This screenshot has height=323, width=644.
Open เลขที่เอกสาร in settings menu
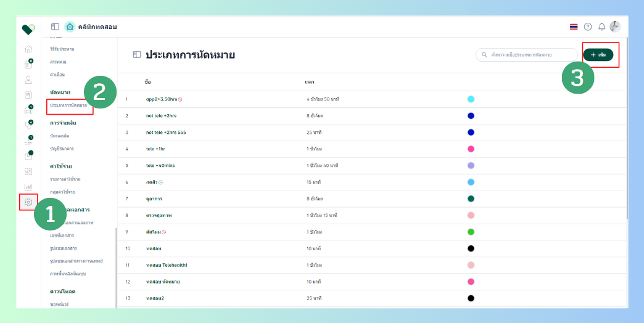62,235
